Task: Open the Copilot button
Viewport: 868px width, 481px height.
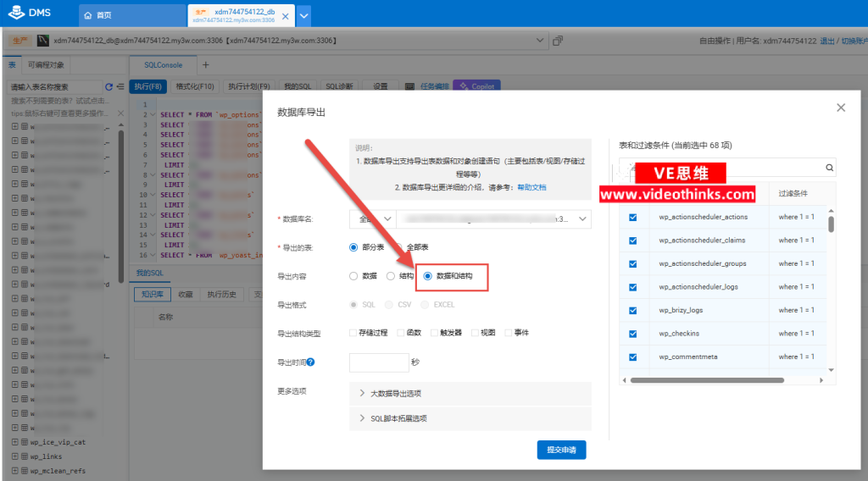Action: 476,86
